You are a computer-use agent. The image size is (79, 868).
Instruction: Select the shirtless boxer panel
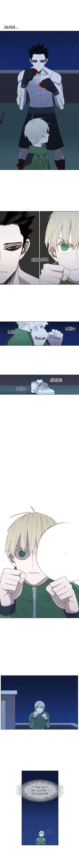(x=39, y=100)
